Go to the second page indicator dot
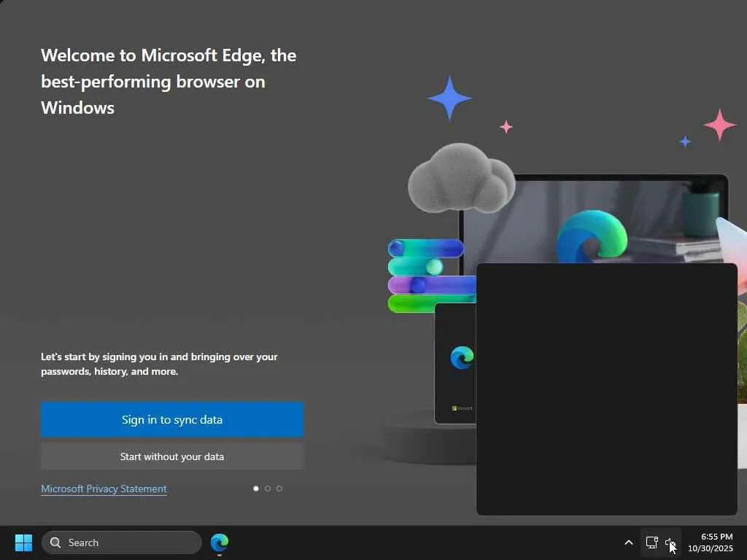This screenshot has height=560, width=747. click(x=268, y=489)
